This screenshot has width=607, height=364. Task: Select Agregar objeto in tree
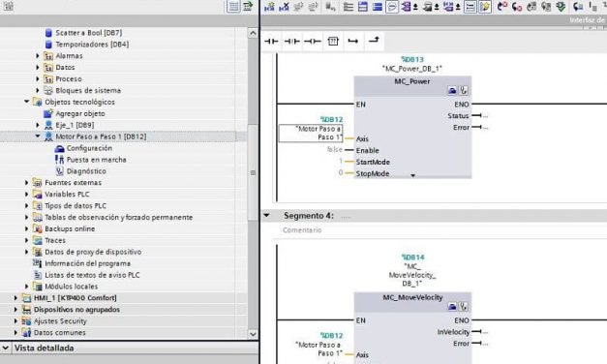(80, 113)
